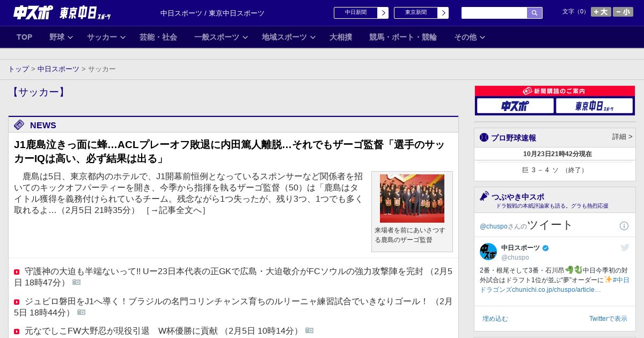Click 埋め込む link

pos(495,319)
